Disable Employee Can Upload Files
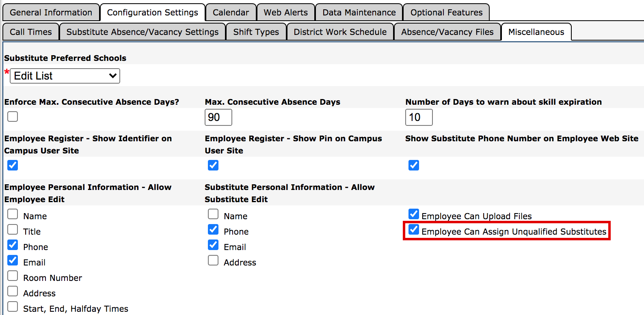 click(x=414, y=214)
